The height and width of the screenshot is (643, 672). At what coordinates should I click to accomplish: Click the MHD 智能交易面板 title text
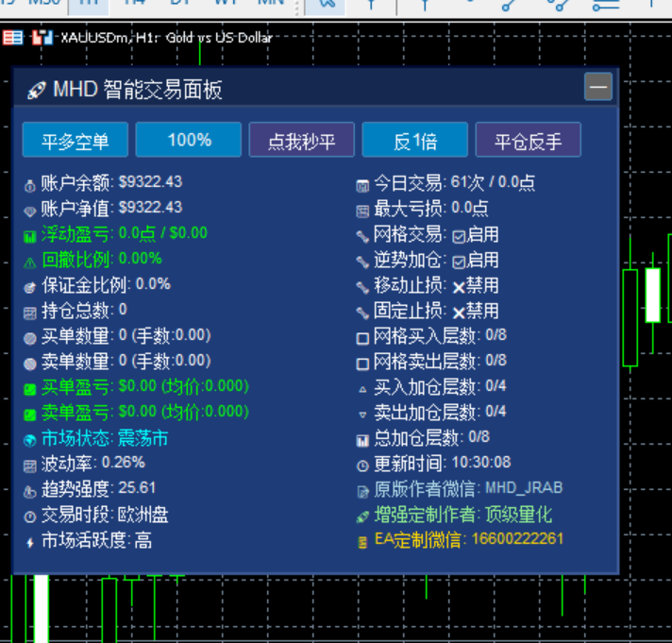point(138,90)
